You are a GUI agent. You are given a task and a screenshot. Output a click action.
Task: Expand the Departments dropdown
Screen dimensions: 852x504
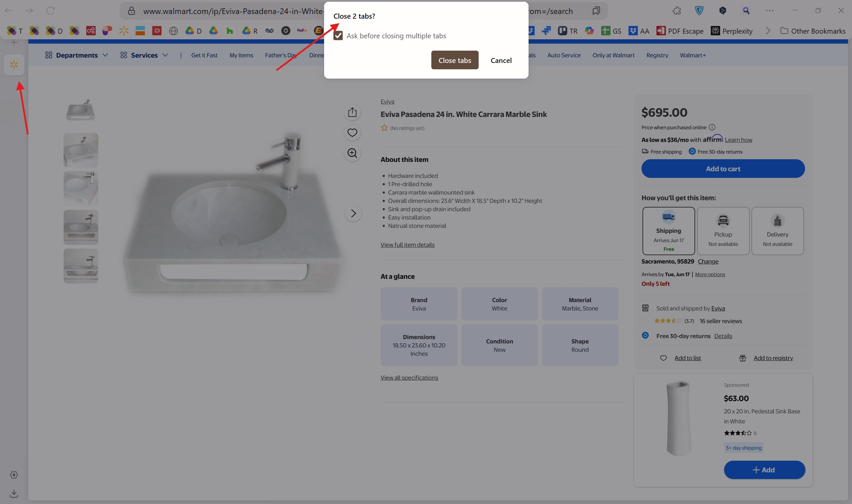[76, 55]
